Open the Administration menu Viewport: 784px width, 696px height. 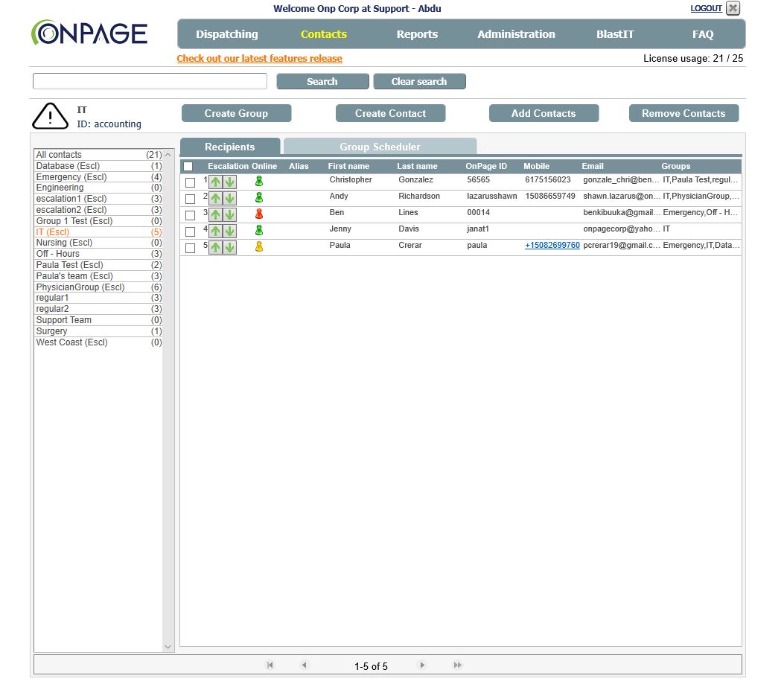click(x=516, y=34)
